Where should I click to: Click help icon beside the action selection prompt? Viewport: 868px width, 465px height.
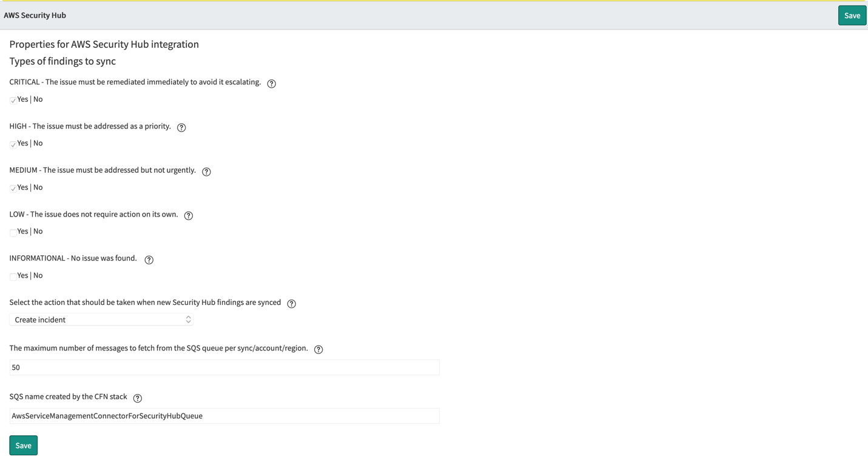tap(292, 303)
